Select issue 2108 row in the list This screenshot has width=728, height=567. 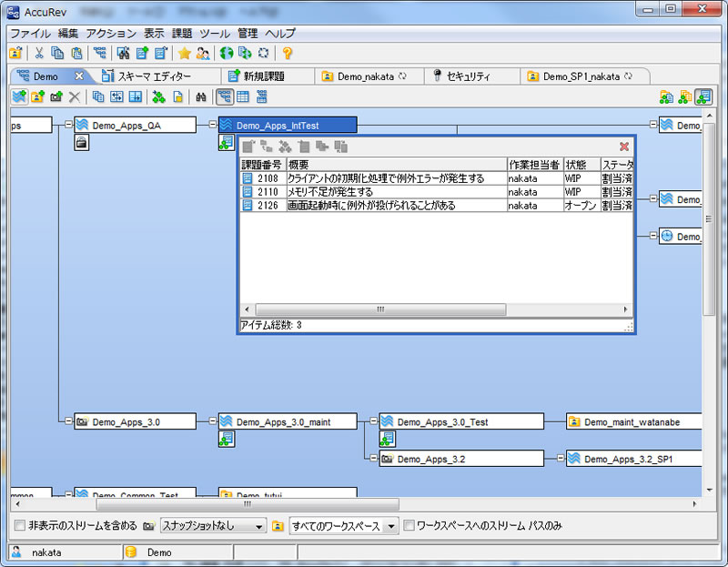point(436,178)
